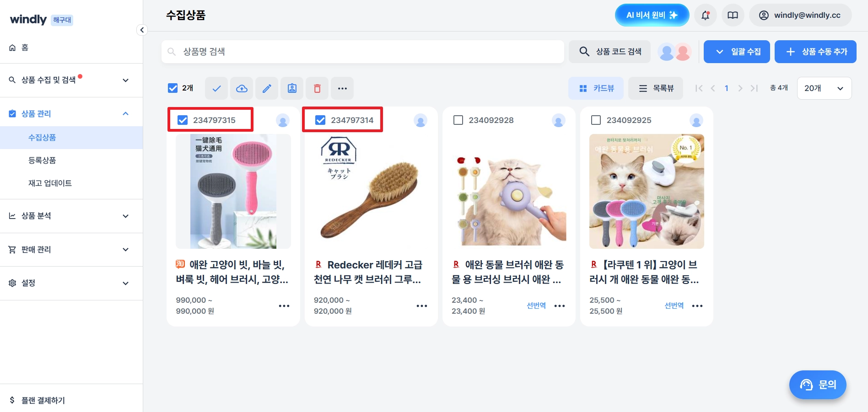868x412 pixels.
Task: Open the cat with purple brush thumbnail
Action: click(509, 191)
